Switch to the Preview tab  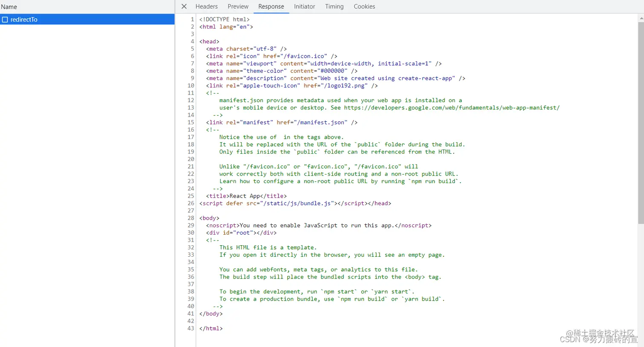tap(238, 6)
